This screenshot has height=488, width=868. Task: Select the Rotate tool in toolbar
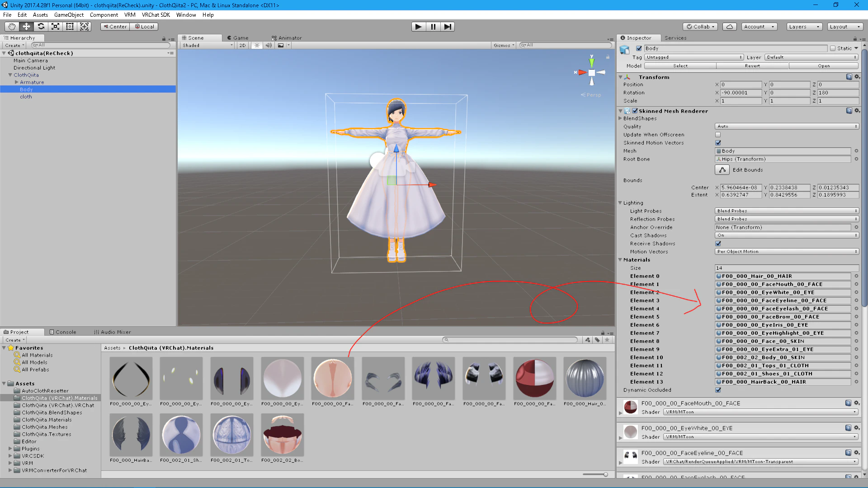(41, 27)
